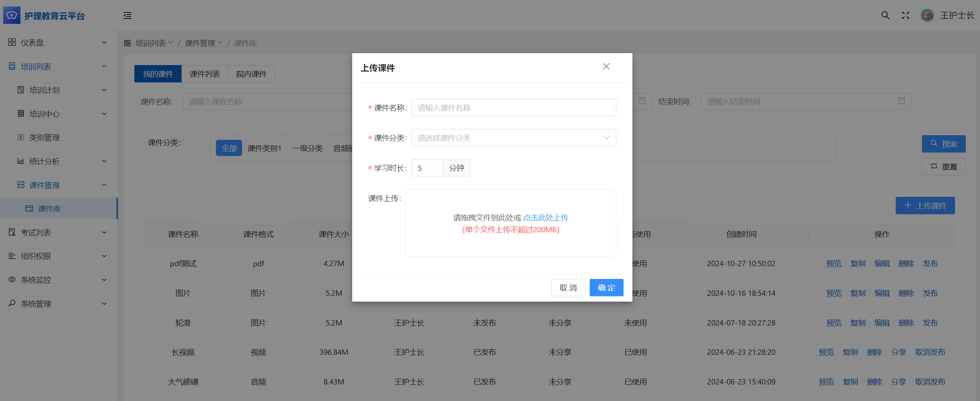Click the 点击此处上传 link

(545, 218)
